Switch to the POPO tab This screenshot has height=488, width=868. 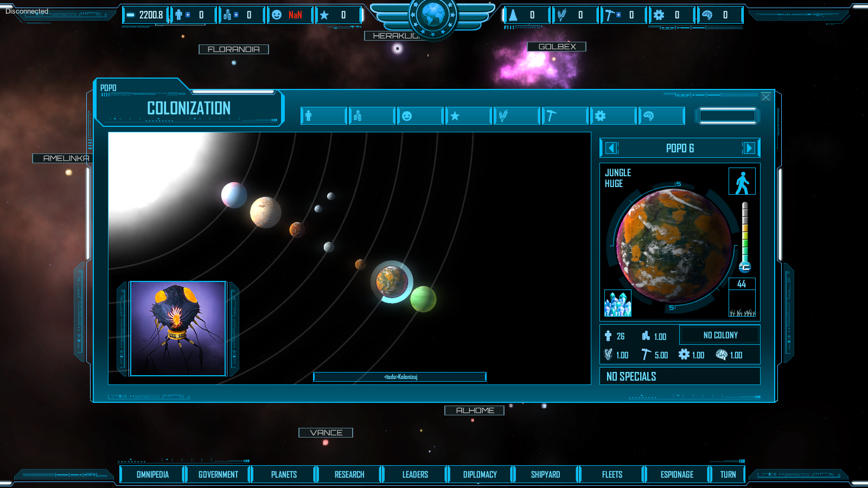click(x=108, y=88)
